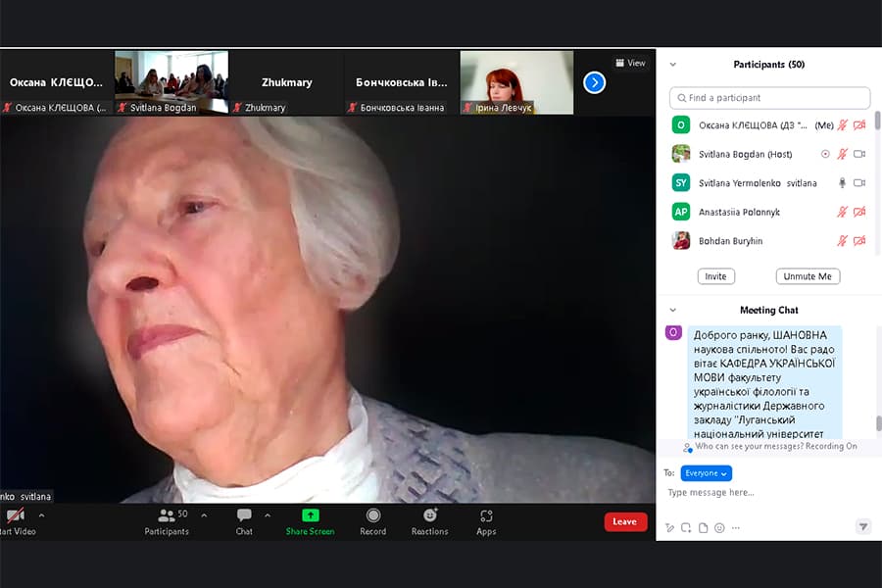Click the format text icon under chat input
This screenshot has width=882, height=588.
pyautogui.click(x=669, y=528)
